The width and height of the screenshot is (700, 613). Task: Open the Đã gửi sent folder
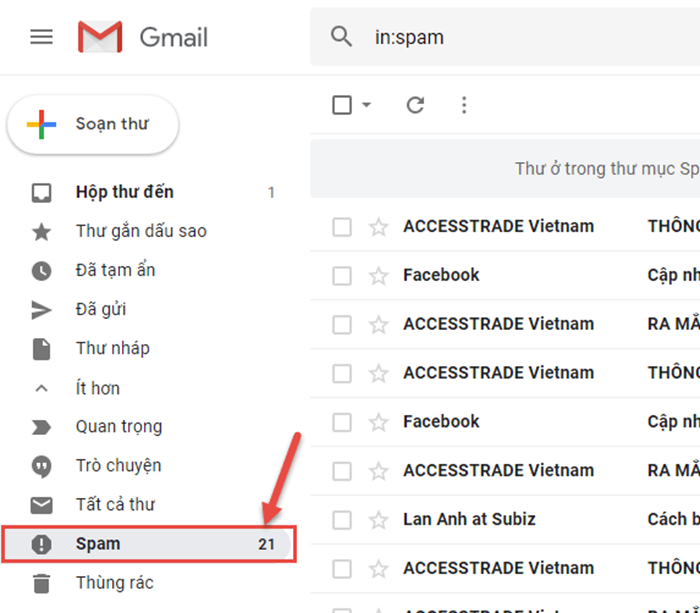pyautogui.click(x=145, y=309)
